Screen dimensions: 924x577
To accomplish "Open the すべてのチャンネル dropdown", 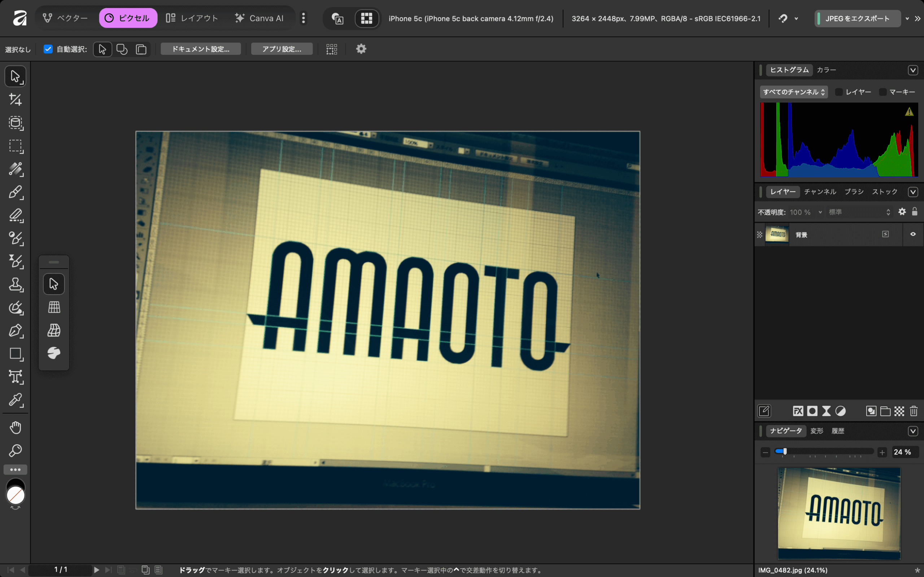I will pos(793,92).
